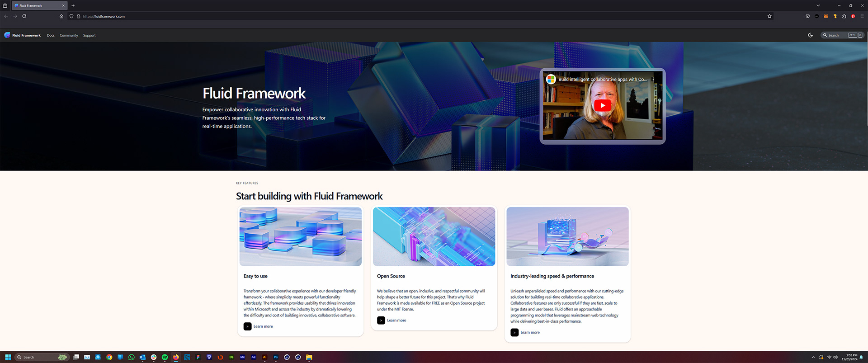Open Outlook from the taskbar
Image resolution: width=868 pixels, height=363 pixels.
pyautogui.click(x=142, y=357)
